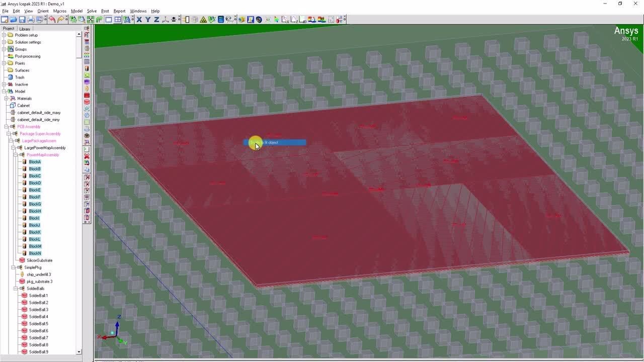Expand the Groups tree node
Screen dimensions: 644x362
(4, 49)
